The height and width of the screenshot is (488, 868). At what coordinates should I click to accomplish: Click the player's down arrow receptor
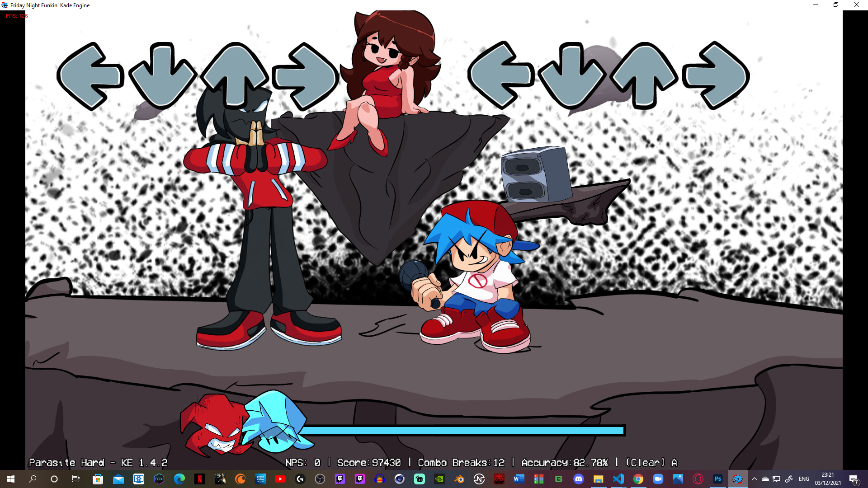[x=572, y=75]
